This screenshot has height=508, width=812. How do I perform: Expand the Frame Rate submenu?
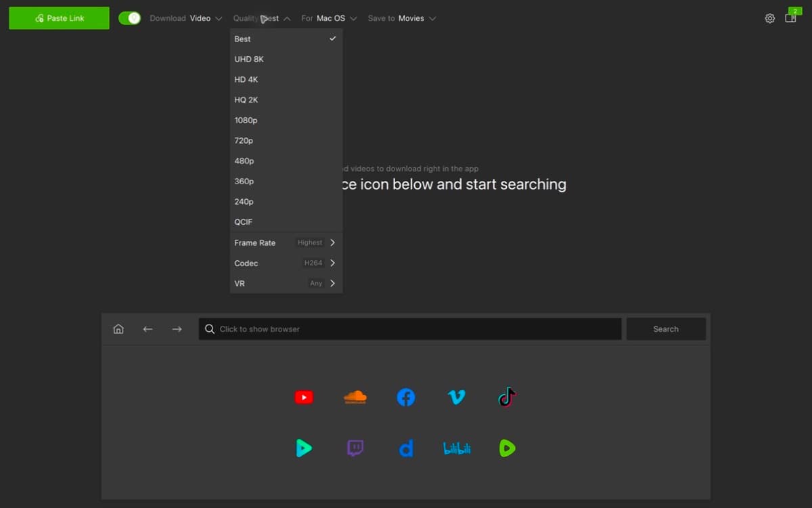(286, 242)
